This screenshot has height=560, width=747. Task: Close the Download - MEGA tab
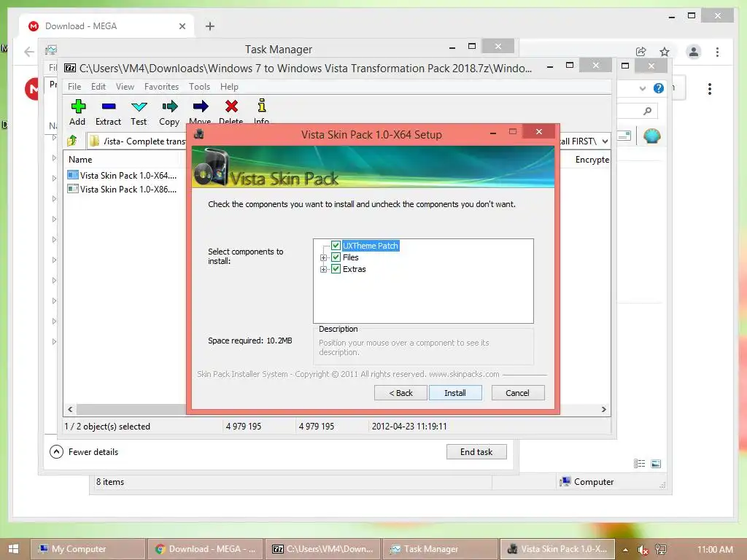[x=182, y=26]
